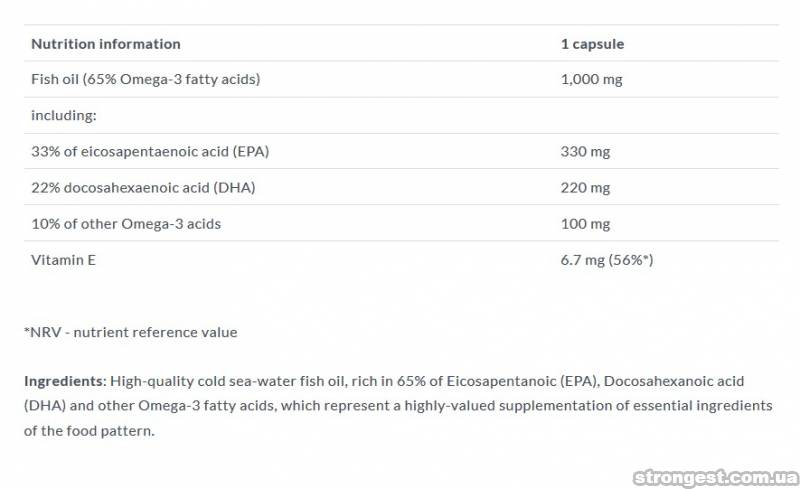
Task: Click the including: row text
Action: [x=63, y=115]
